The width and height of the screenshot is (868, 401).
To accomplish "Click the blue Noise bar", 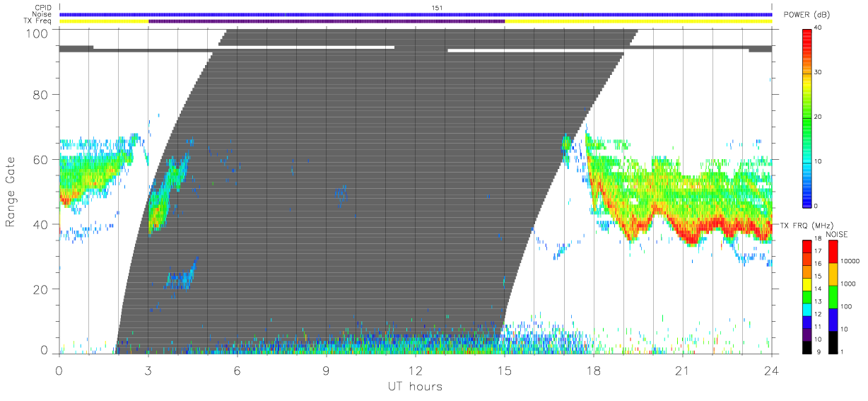I will click(x=416, y=14).
